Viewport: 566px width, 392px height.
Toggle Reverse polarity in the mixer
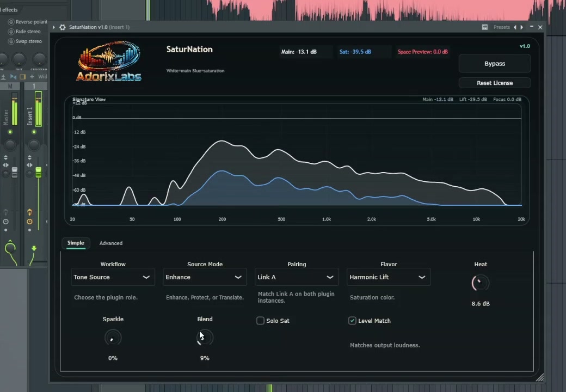click(11, 22)
